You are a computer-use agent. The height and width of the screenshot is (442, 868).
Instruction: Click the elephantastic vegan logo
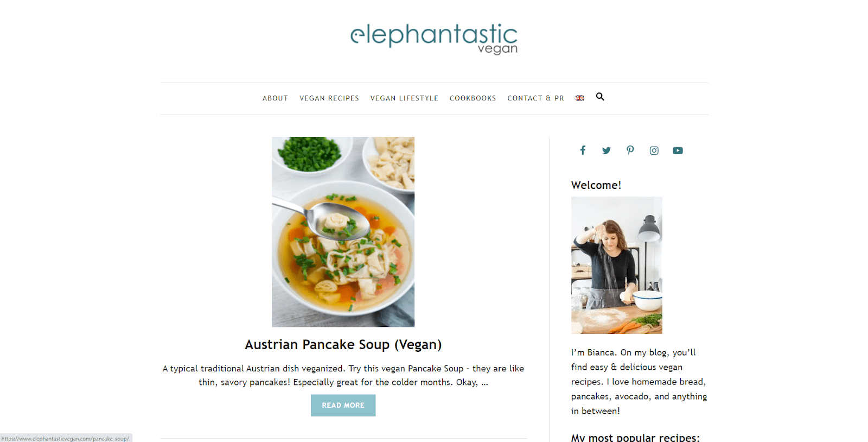click(x=433, y=39)
